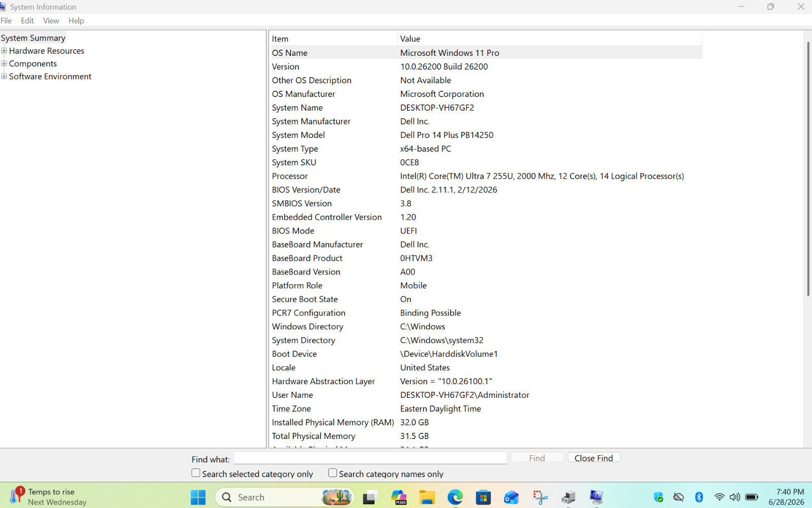Expand the Software Environment node

point(4,76)
